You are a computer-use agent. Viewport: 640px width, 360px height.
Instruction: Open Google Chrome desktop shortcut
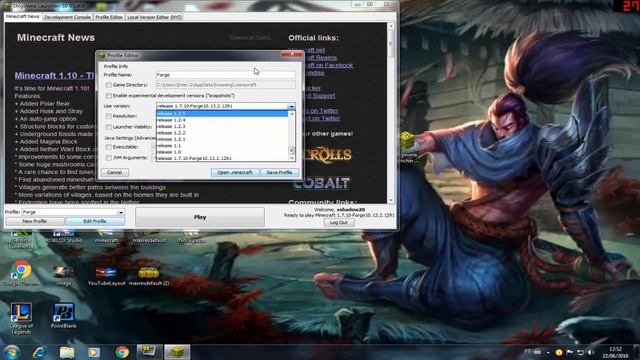21,273
